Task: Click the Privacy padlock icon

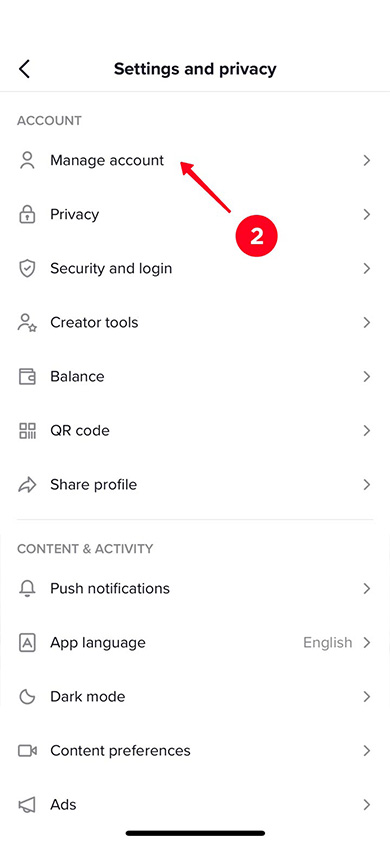Action: tap(27, 214)
